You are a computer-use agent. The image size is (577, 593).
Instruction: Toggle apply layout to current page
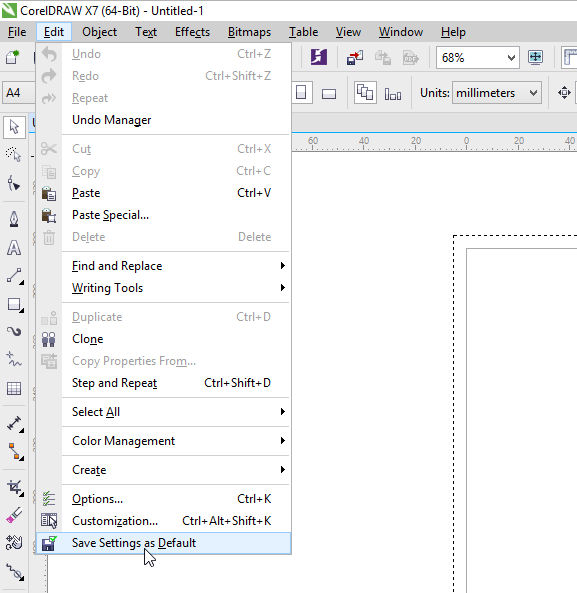[x=392, y=93]
